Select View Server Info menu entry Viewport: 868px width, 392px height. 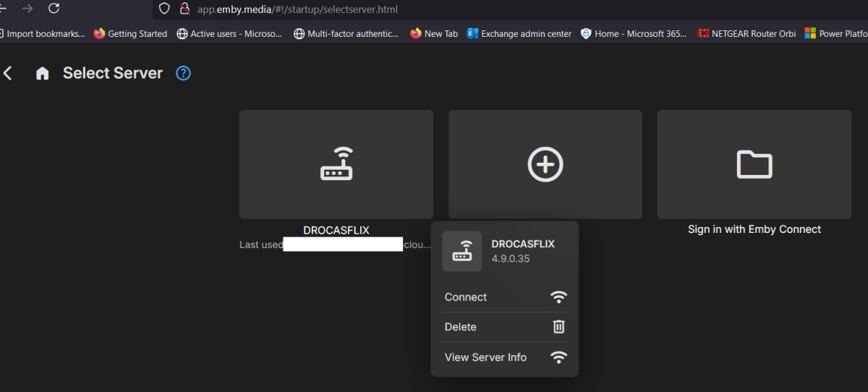(505, 357)
